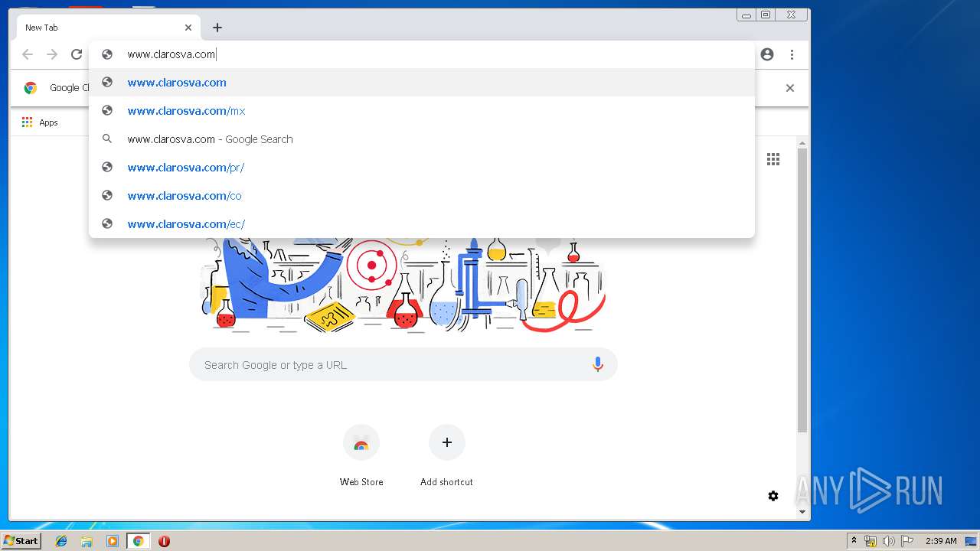Click the Search Google or type a URL box

click(403, 365)
